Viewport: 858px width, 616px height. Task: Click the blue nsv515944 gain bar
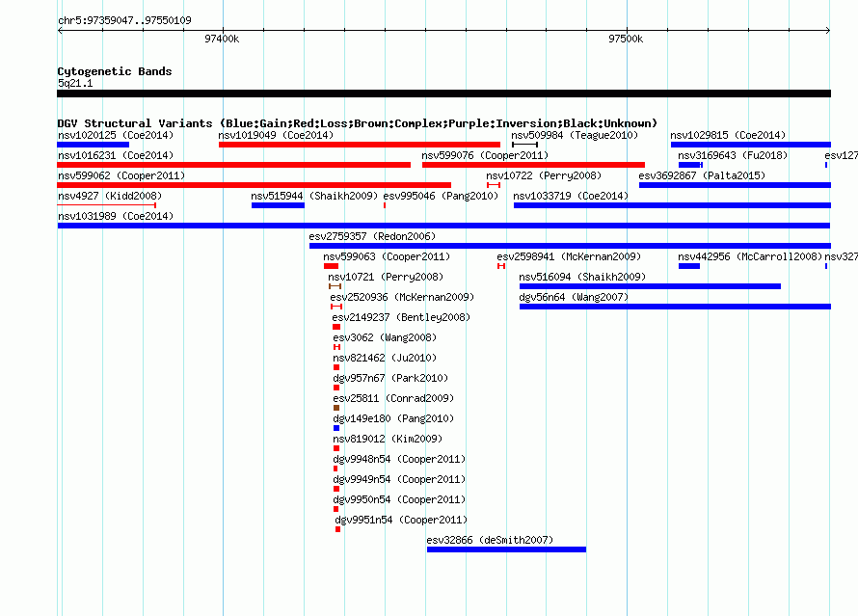[278, 205]
